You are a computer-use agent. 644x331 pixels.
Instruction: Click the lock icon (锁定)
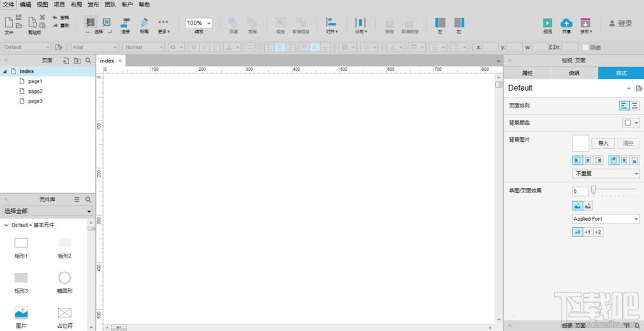[390, 23]
